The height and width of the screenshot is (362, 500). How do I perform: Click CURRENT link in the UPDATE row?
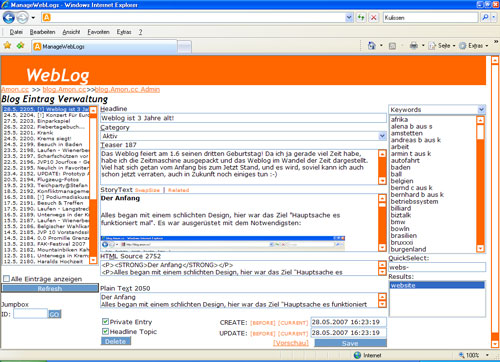point(293,333)
